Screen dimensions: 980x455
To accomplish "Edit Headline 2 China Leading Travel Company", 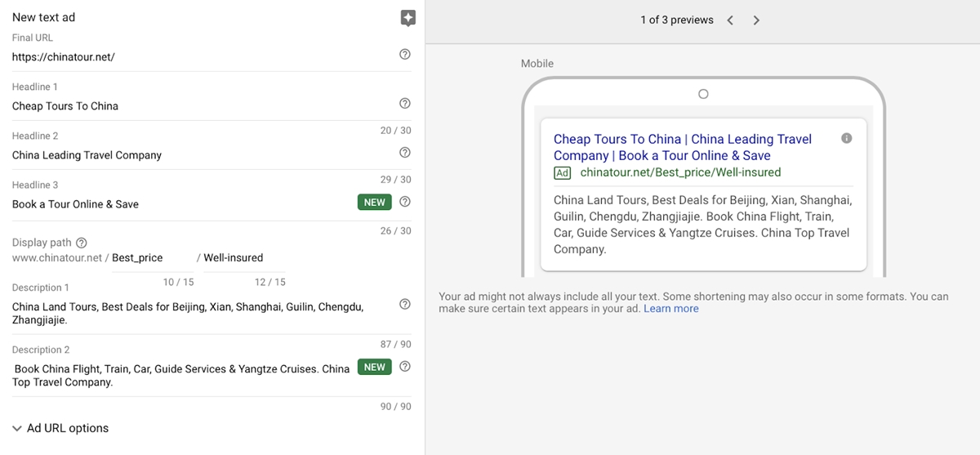I will tap(196, 155).
